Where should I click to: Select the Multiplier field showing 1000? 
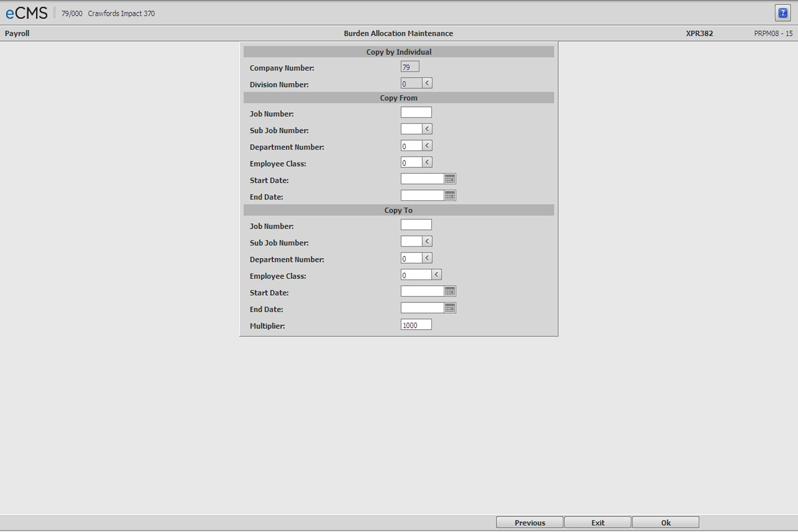coord(416,324)
